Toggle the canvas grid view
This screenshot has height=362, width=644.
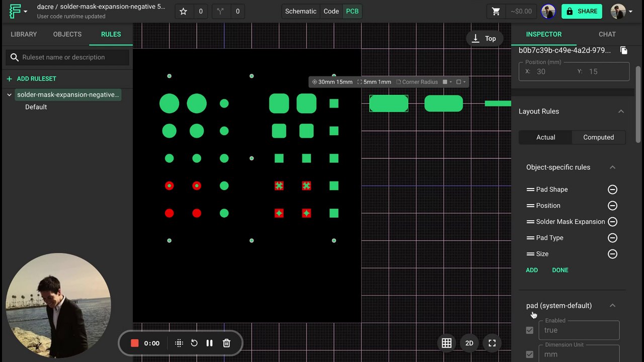[446, 343]
